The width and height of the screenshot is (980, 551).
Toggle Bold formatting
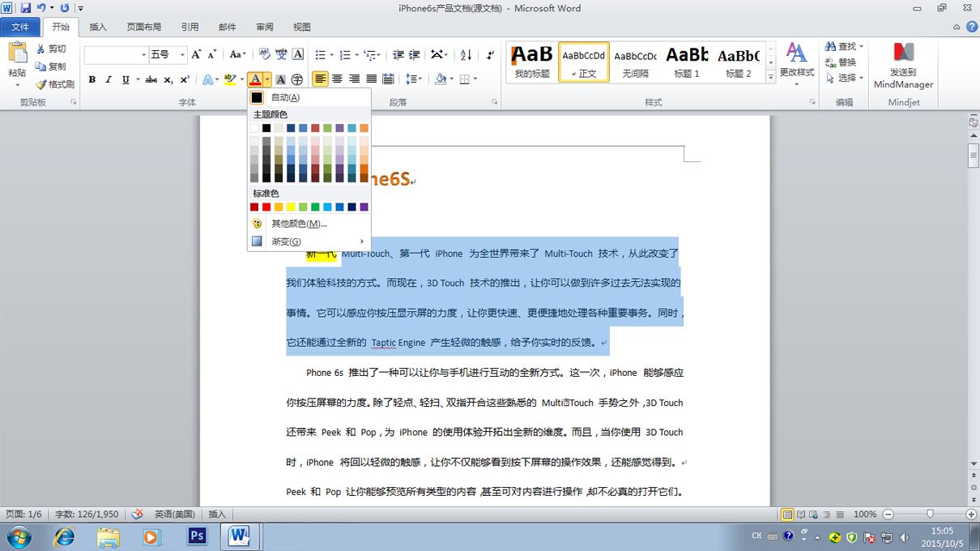point(92,79)
